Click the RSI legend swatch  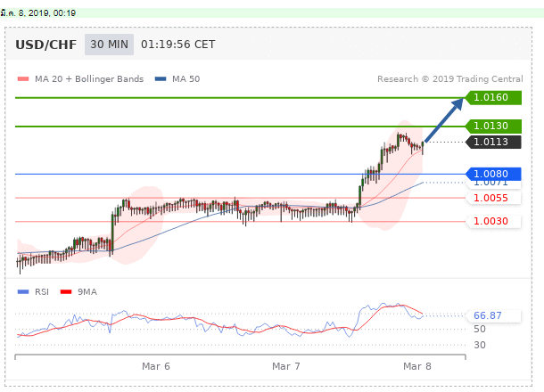pos(23,292)
